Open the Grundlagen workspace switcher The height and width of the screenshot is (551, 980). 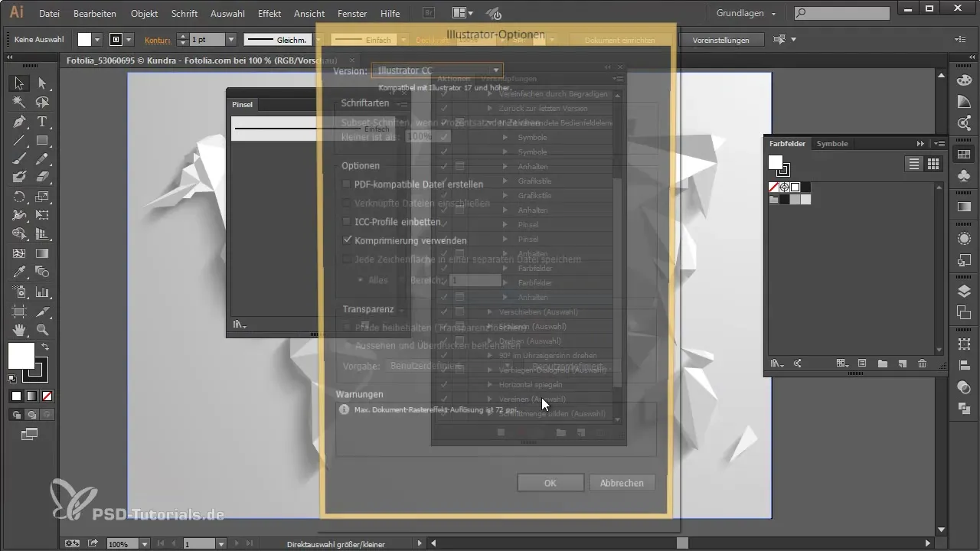(x=746, y=13)
